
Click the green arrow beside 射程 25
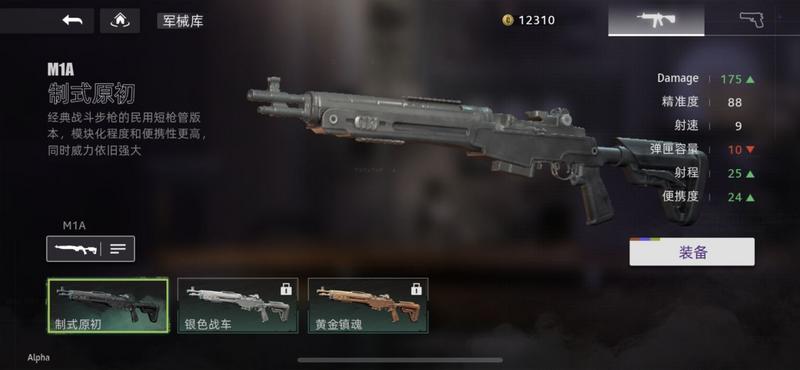click(x=750, y=174)
